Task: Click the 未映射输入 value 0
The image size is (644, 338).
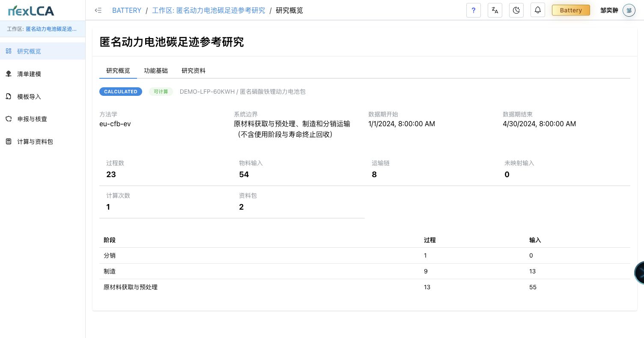Action: [x=507, y=174]
